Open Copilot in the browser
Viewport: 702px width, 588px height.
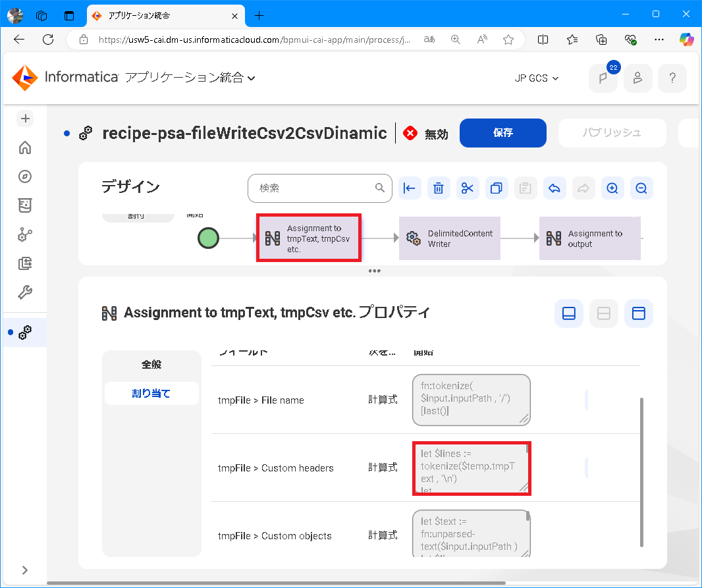pos(686,40)
